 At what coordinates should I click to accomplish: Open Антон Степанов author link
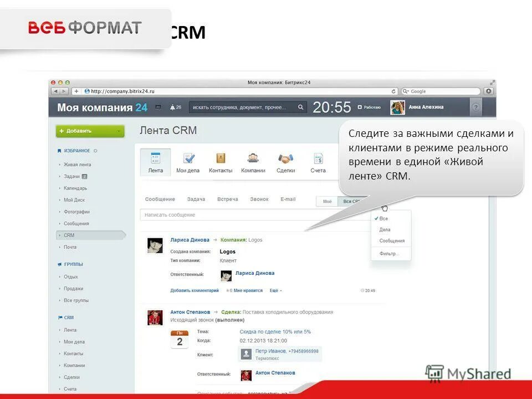coord(190,312)
